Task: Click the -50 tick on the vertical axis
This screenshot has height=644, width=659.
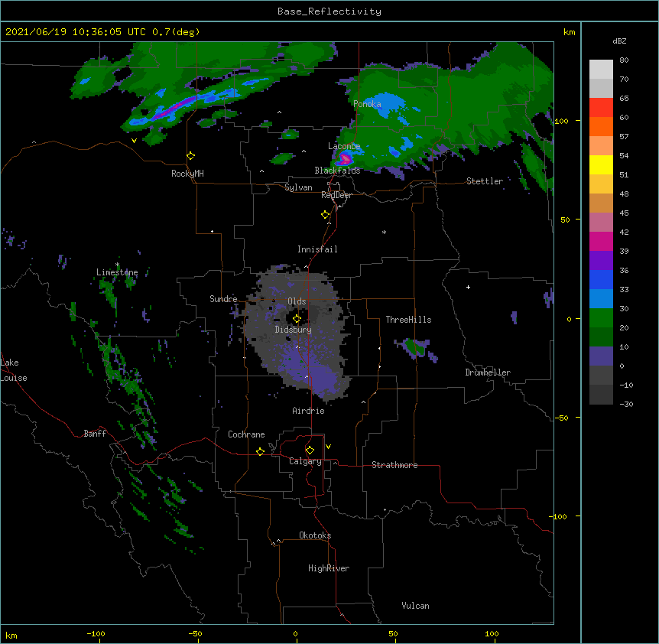Action: point(561,418)
